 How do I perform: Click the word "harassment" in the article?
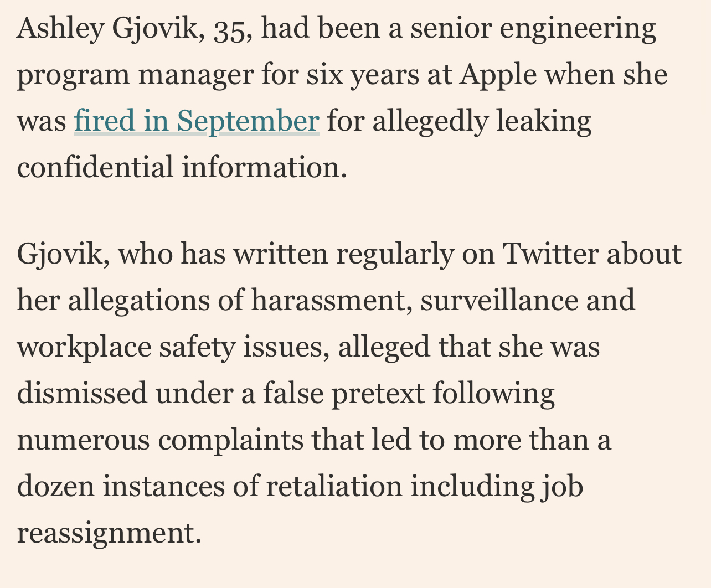tap(331, 301)
